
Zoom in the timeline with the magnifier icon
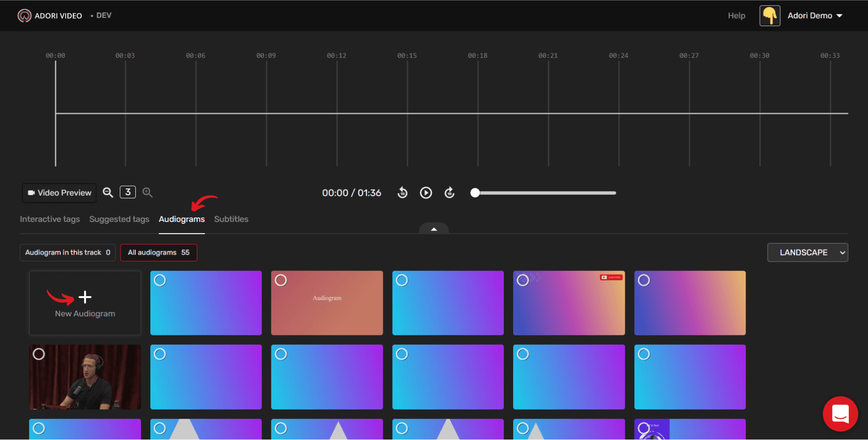click(x=148, y=192)
